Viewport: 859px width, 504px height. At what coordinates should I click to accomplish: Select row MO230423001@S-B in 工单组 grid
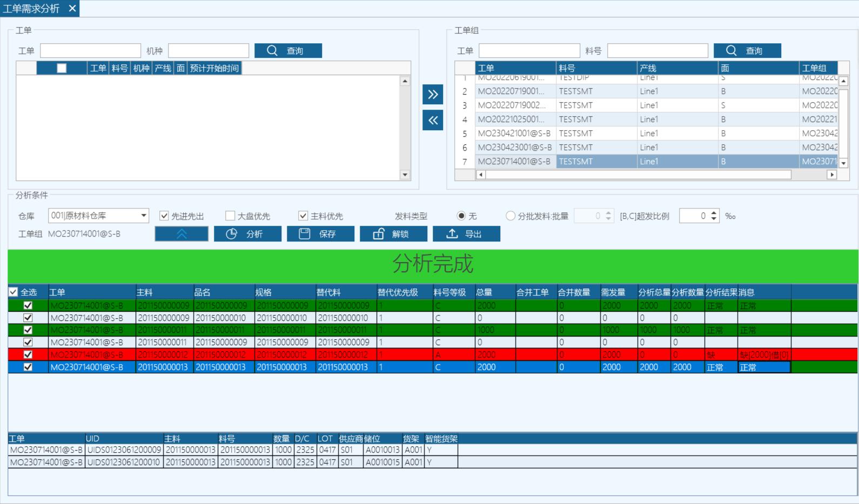pyautogui.click(x=646, y=147)
